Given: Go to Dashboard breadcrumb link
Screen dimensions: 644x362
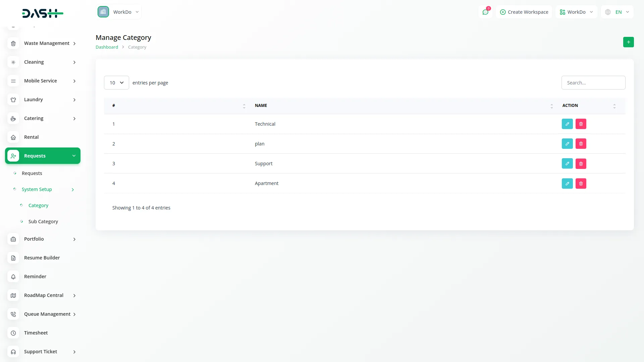Looking at the screenshot, I should coord(107,47).
